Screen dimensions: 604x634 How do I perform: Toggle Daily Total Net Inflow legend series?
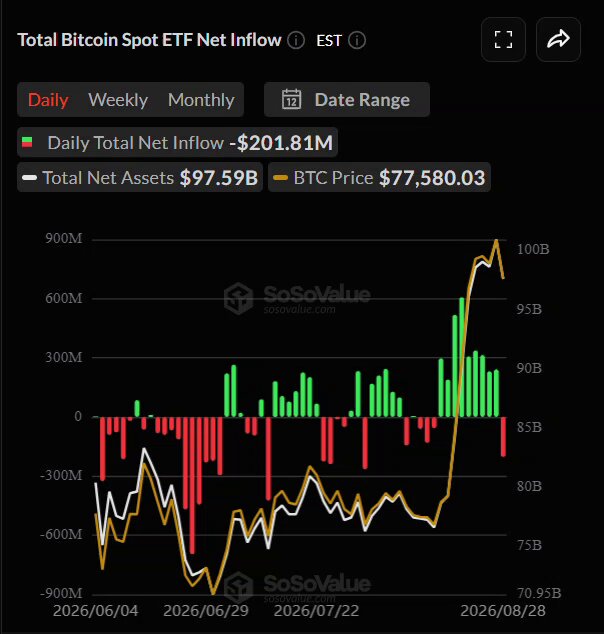tap(177, 142)
